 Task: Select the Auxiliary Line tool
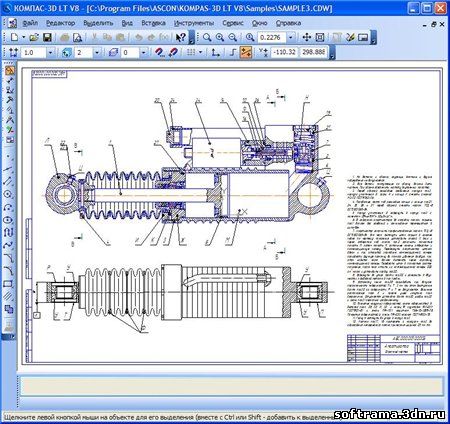(9, 169)
